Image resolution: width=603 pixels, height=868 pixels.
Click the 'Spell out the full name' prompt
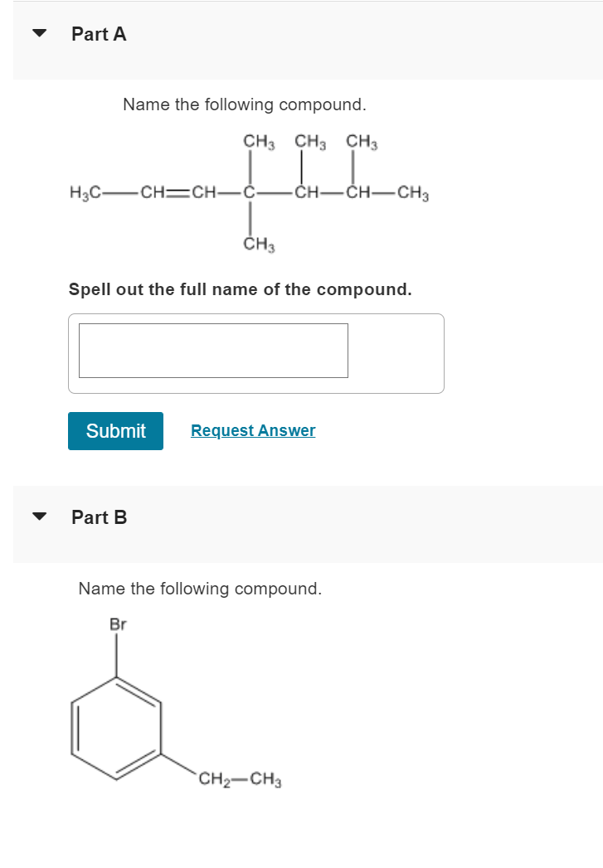tap(241, 289)
